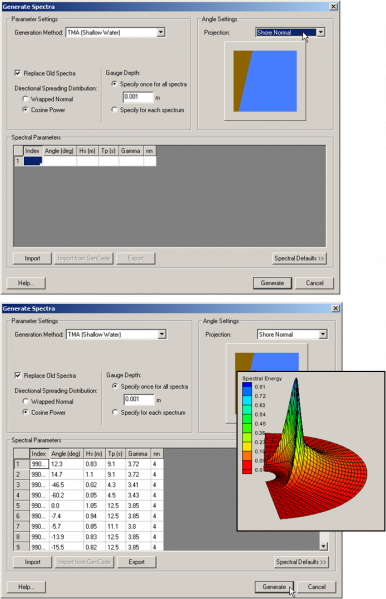
Task: Click Export button in lower dialog
Action: point(136,562)
